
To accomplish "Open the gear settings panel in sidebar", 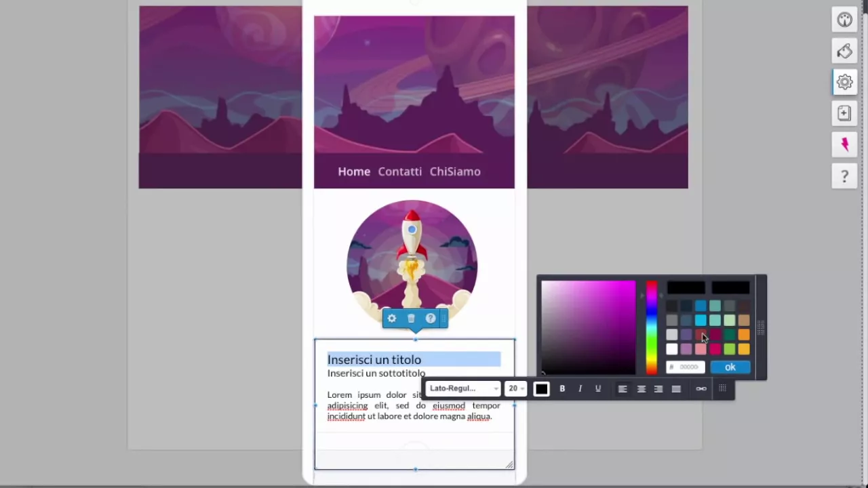I will point(844,82).
